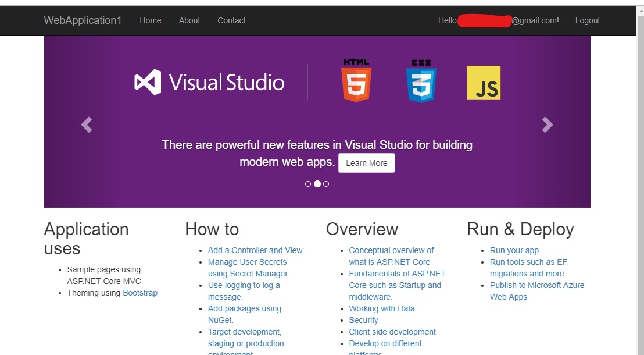Click the Learn More button
This screenshot has height=355, width=644.
367,163
